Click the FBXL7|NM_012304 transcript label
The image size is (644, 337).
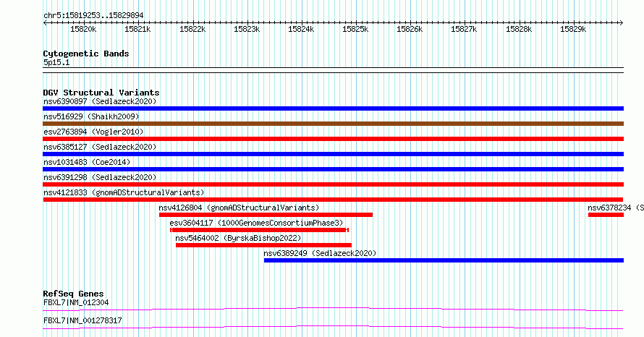pyautogui.click(x=76, y=302)
